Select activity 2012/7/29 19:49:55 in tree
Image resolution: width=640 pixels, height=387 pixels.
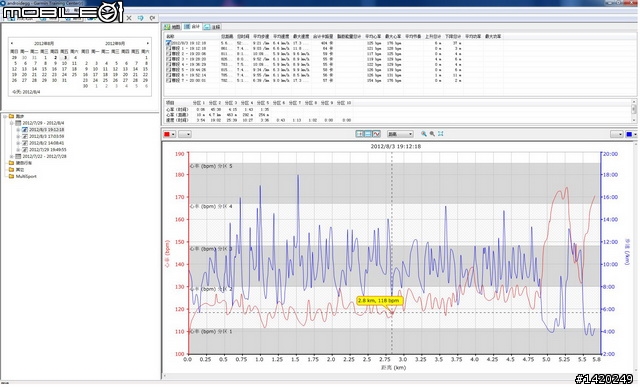click(47, 149)
